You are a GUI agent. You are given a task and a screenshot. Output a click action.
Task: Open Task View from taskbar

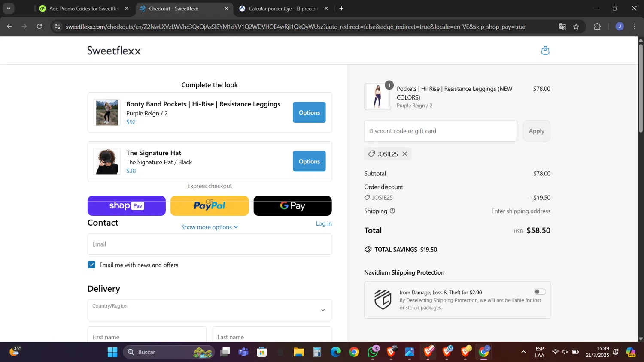[225, 352]
